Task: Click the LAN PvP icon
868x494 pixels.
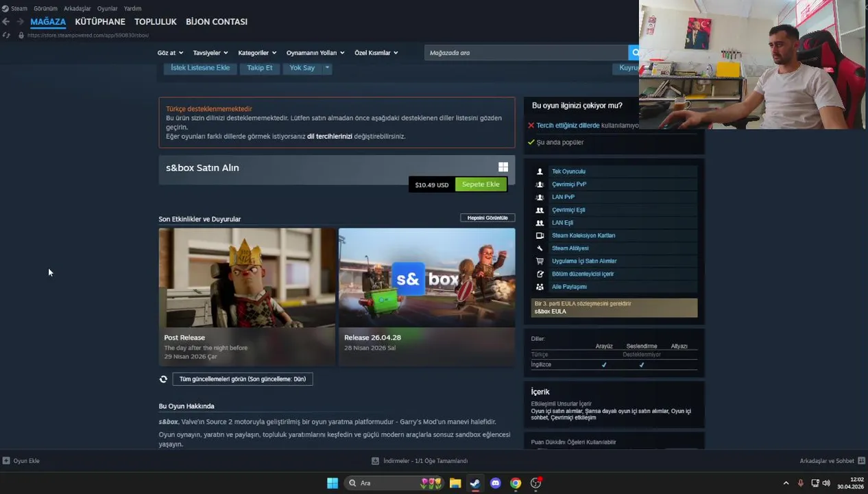Action: click(x=540, y=197)
